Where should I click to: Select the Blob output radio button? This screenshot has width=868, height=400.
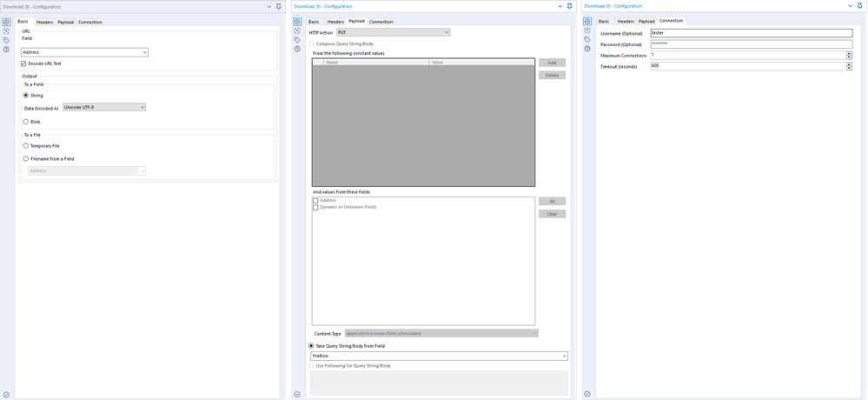tap(26, 122)
